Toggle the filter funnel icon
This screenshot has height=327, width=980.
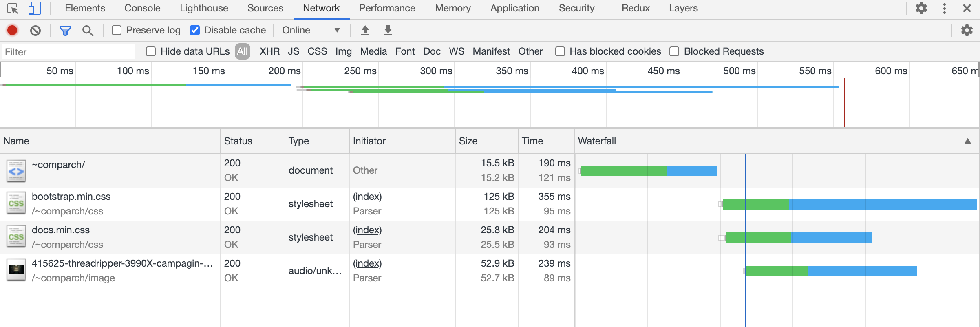65,30
